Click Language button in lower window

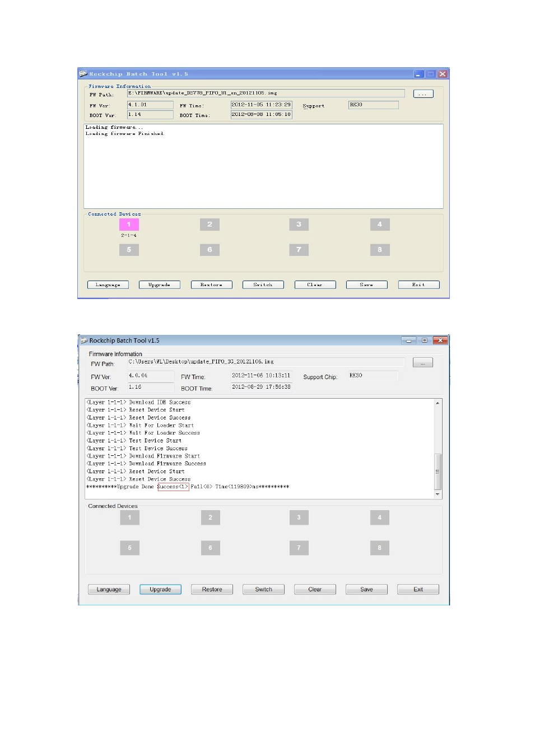pyautogui.click(x=109, y=590)
